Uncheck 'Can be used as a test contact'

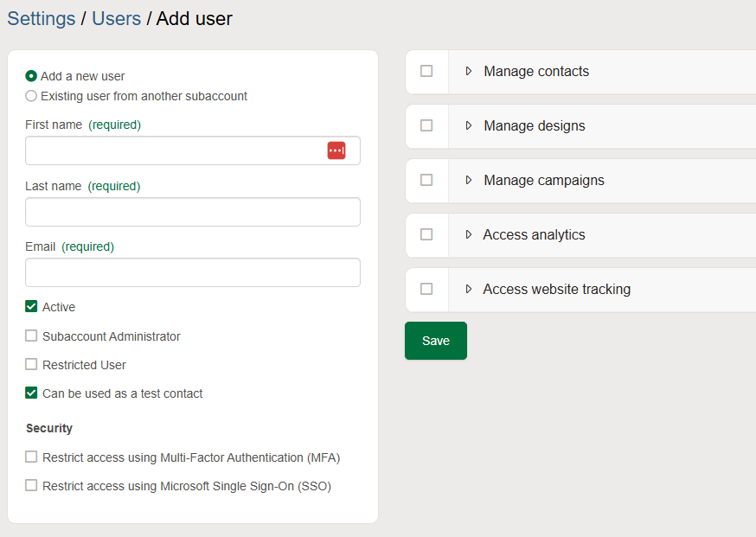31,393
